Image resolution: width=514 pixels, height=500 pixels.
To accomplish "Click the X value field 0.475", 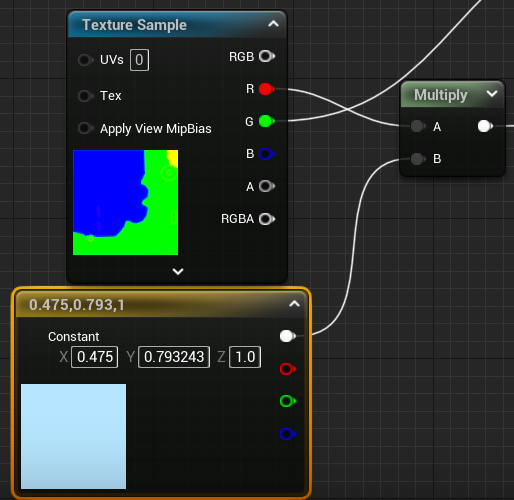I will tap(95, 357).
